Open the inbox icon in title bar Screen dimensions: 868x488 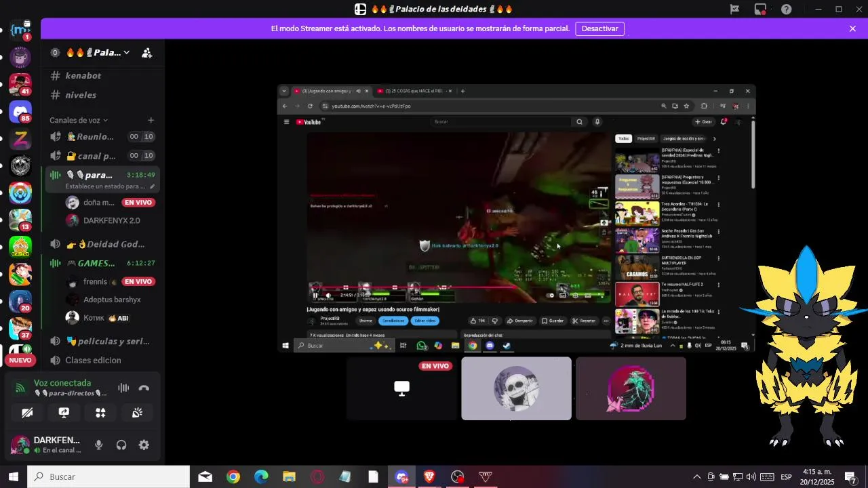(x=760, y=9)
